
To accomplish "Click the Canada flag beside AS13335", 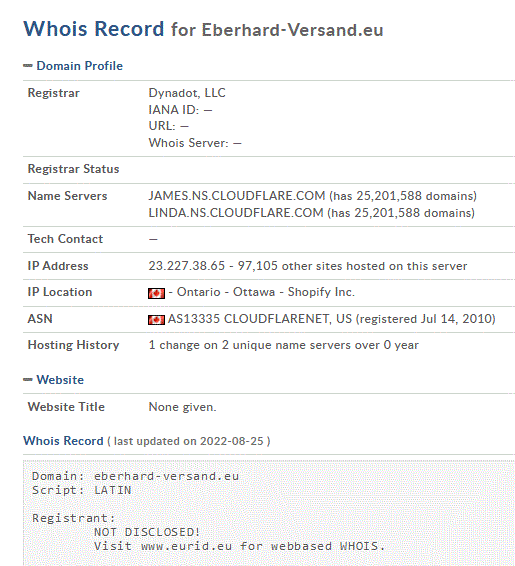I will point(156,320).
